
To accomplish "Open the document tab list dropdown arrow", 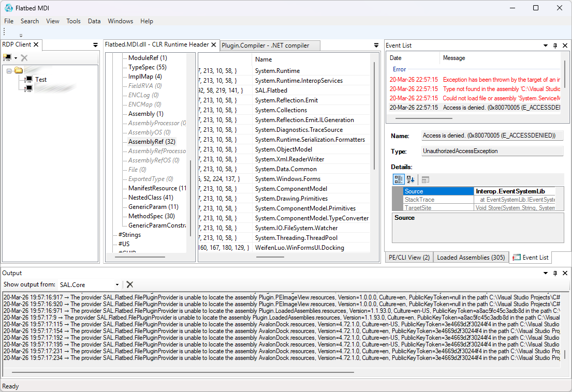I will point(376,46).
